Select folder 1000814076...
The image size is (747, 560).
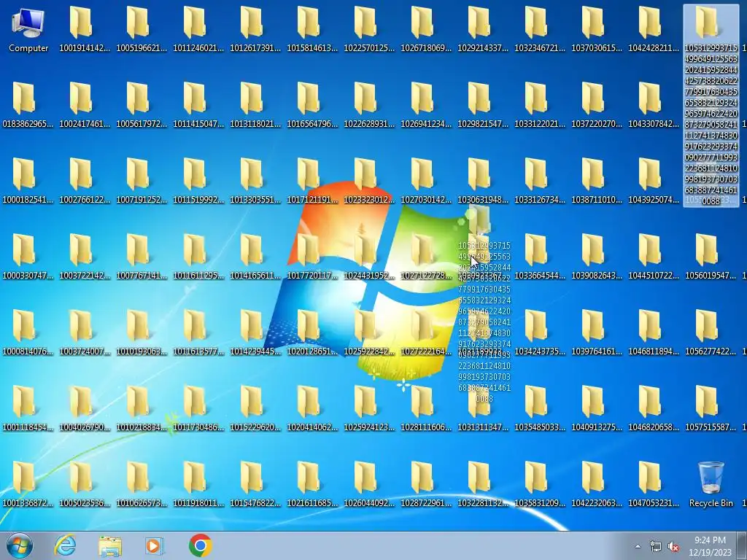click(x=28, y=332)
